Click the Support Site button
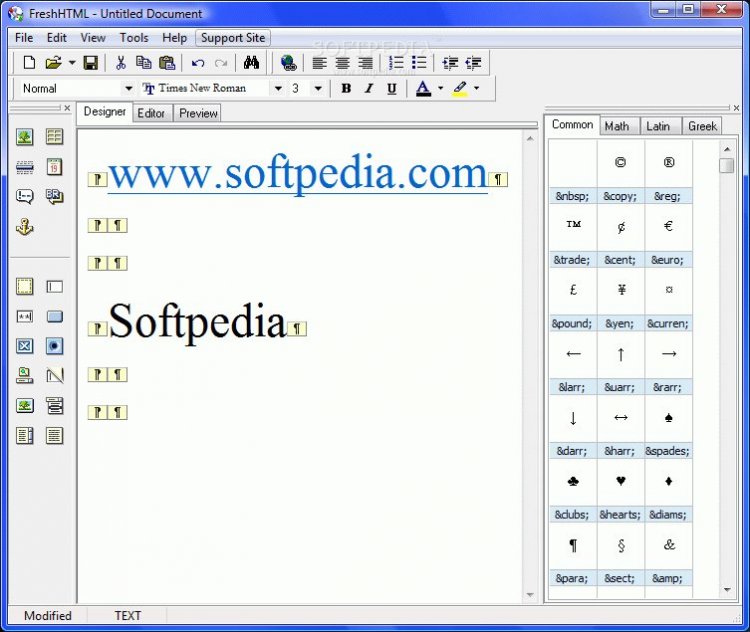The height and width of the screenshot is (632, 750). pyautogui.click(x=233, y=38)
